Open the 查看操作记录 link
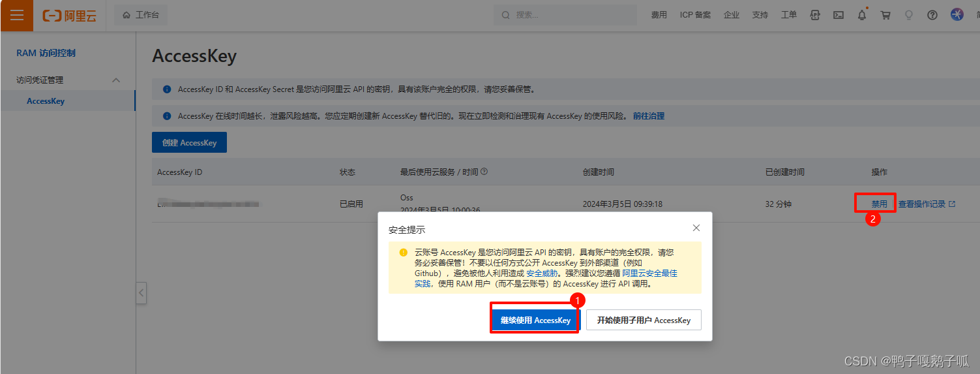The height and width of the screenshot is (374, 980). click(x=921, y=204)
